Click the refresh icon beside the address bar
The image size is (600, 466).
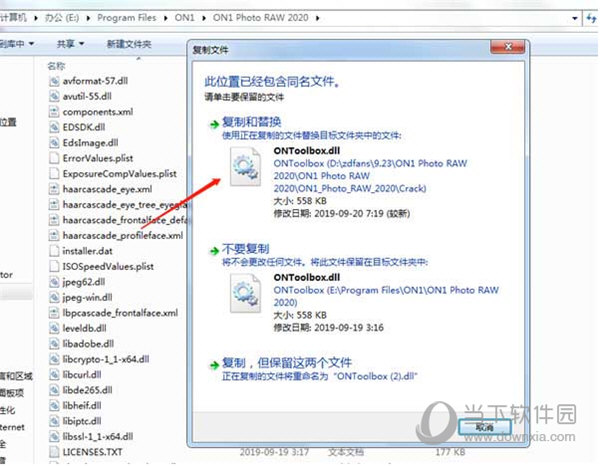click(x=592, y=18)
